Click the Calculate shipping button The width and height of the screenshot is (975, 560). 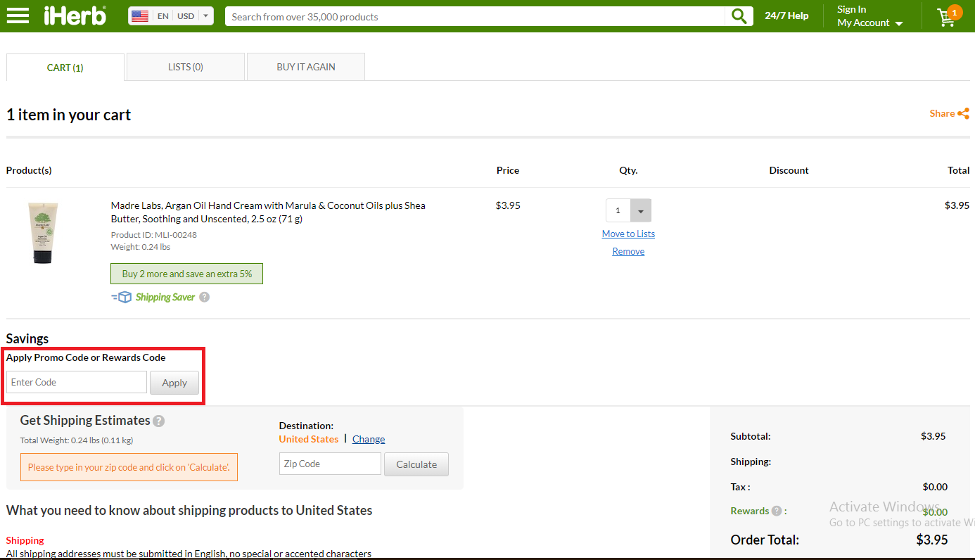coord(416,464)
